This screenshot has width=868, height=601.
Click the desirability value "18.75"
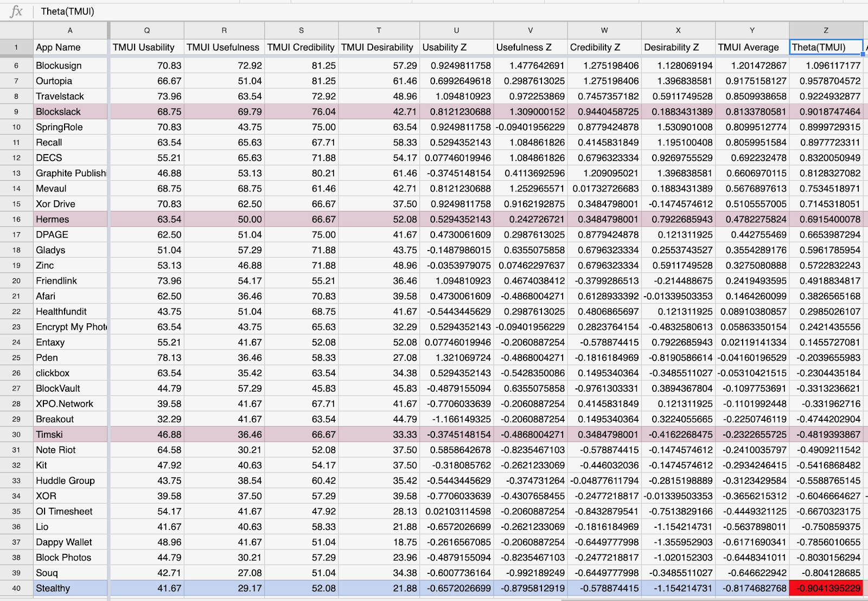[x=379, y=542]
